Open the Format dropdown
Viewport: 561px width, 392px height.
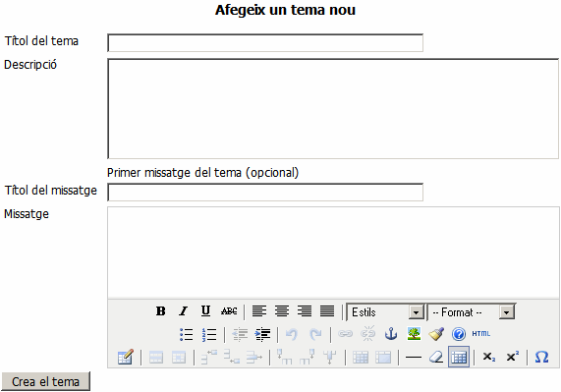472,312
